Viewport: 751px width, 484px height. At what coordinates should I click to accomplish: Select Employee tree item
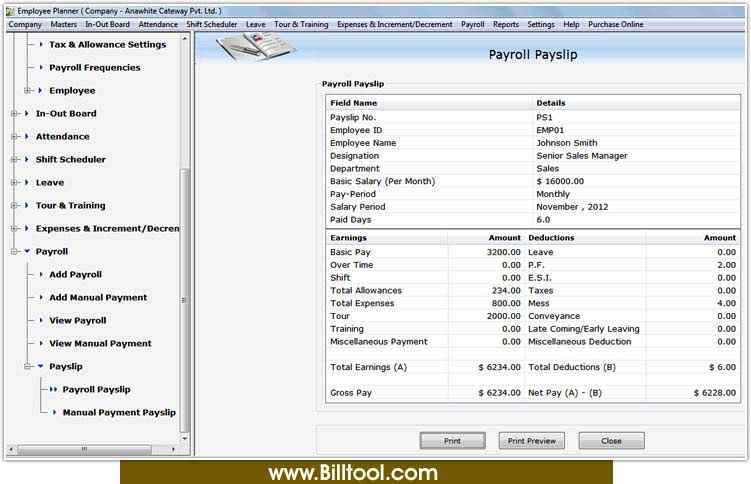tap(72, 90)
